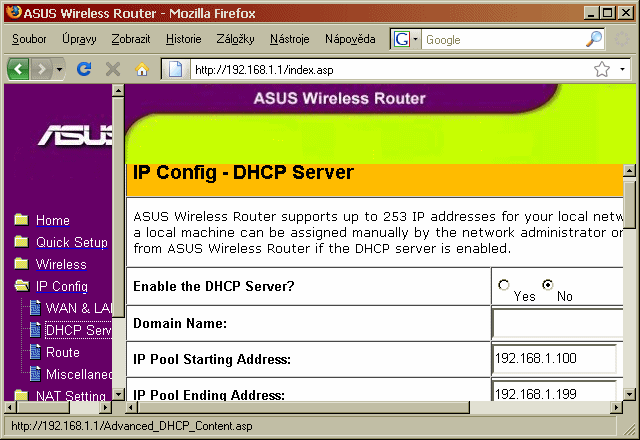
Task: Click in the Google search field
Action: (x=503, y=39)
